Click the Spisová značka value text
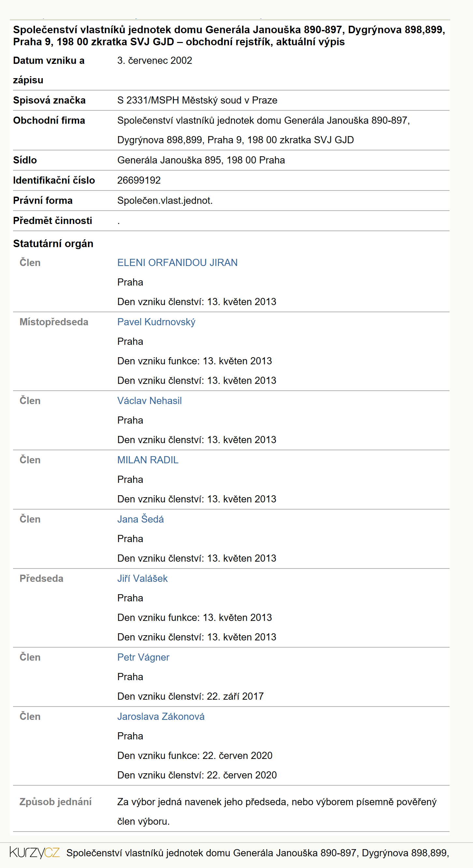473x868 pixels. [197, 100]
